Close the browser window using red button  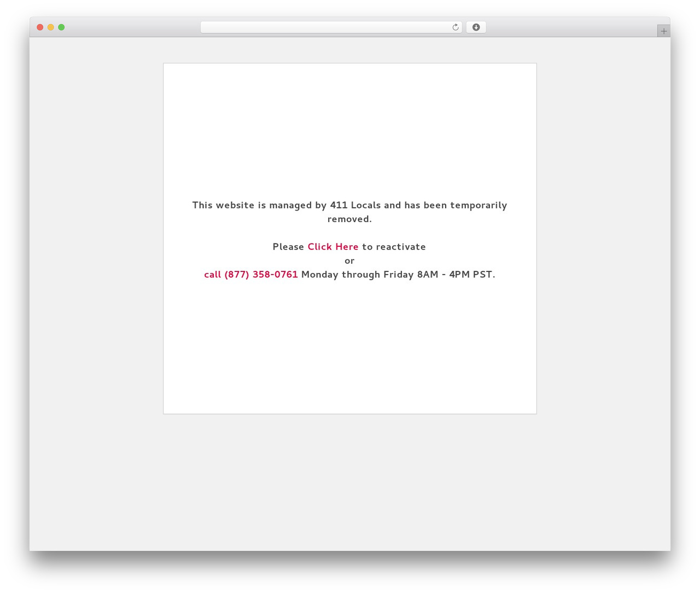[x=40, y=27]
